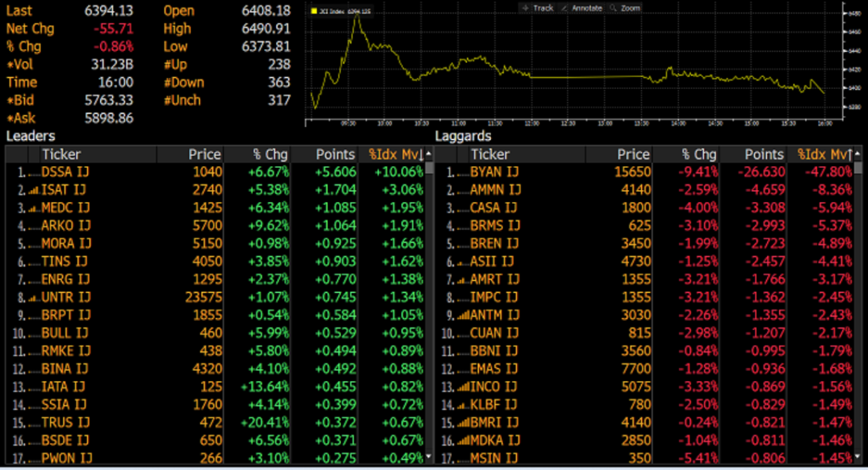This screenshot has width=868, height=470.
Task: Open mini chart icon beside AMRT IJ
Action: 463,280
